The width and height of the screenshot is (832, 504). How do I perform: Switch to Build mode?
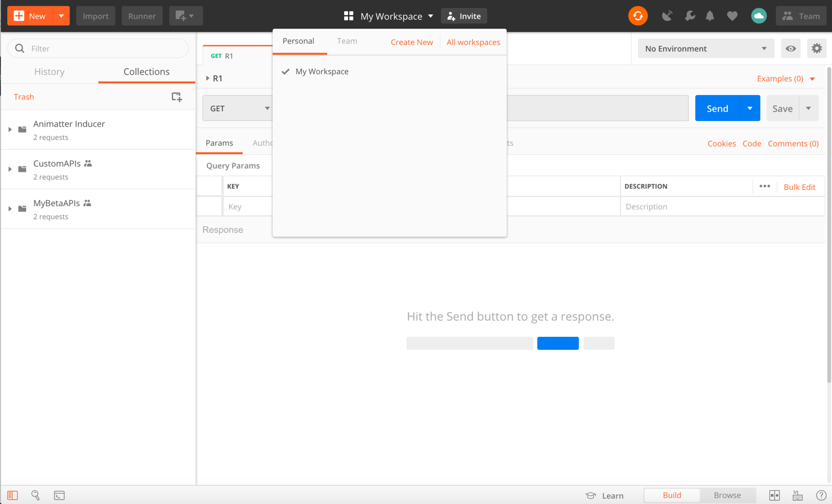tap(672, 496)
